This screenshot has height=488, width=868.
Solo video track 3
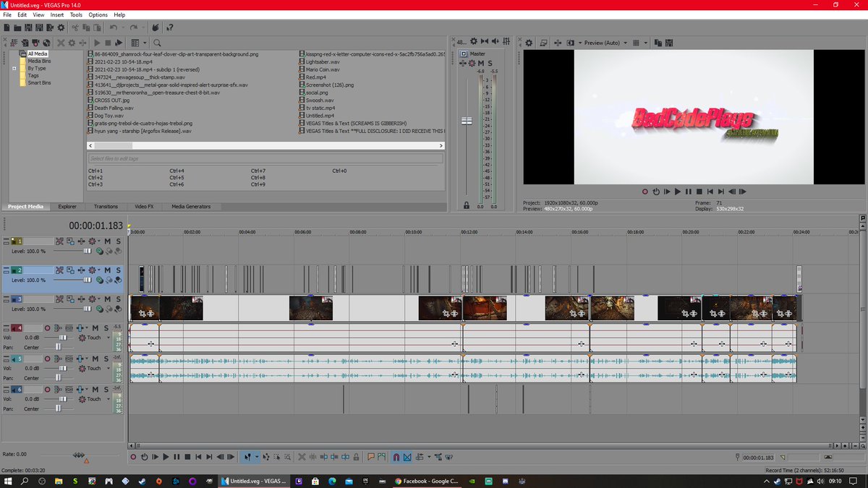(x=118, y=299)
